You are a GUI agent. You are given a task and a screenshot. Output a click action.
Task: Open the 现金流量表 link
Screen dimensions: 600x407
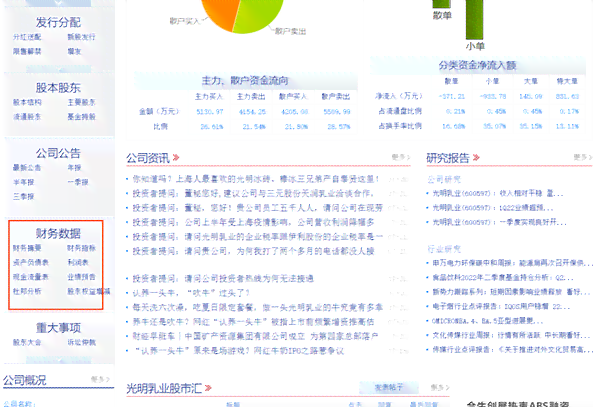31,277
